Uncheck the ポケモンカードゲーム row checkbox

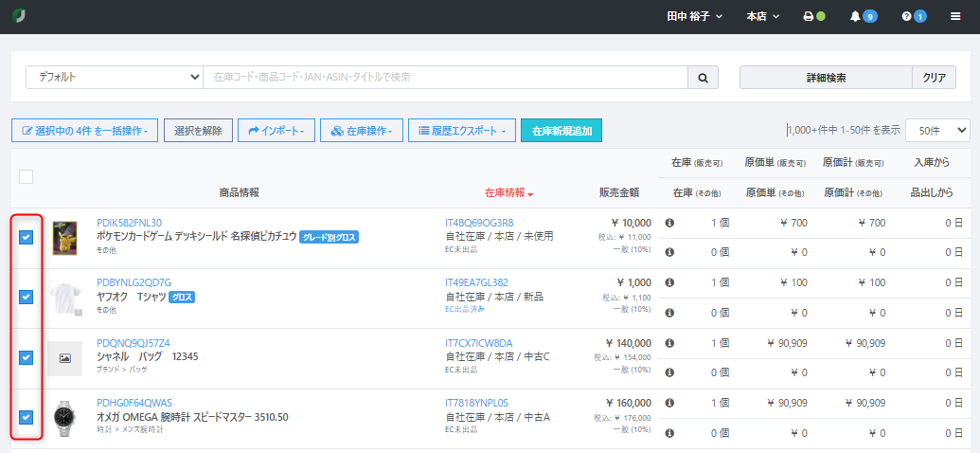26,237
